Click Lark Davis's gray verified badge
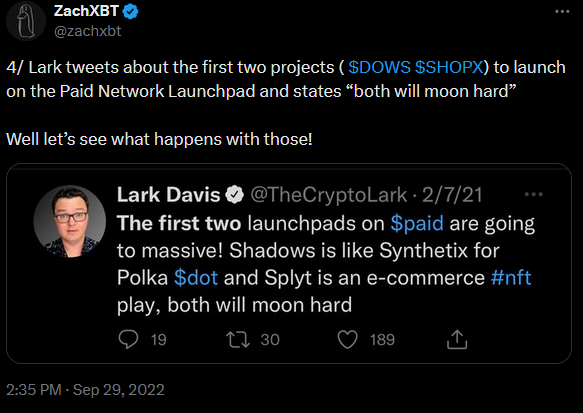Screen dimensions: 583x413 (x=235, y=195)
